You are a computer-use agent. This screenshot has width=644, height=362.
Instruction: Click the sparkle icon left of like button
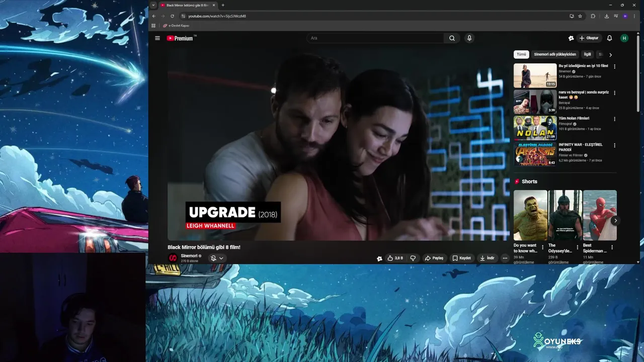(x=379, y=258)
